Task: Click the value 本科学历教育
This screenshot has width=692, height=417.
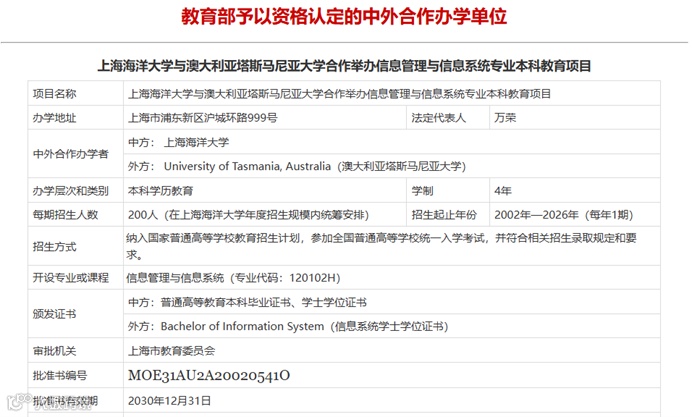Action: (x=161, y=191)
